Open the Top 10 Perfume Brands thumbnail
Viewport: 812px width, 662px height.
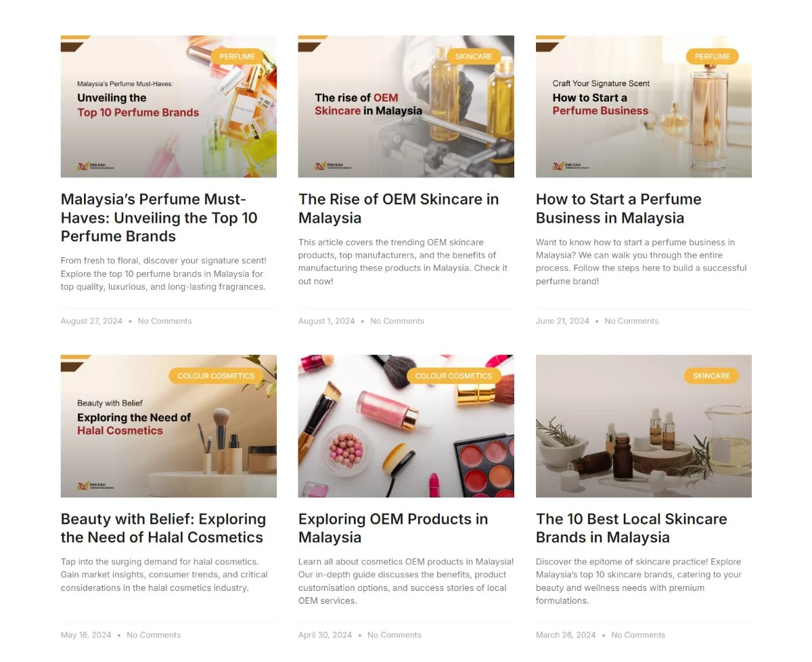168,106
